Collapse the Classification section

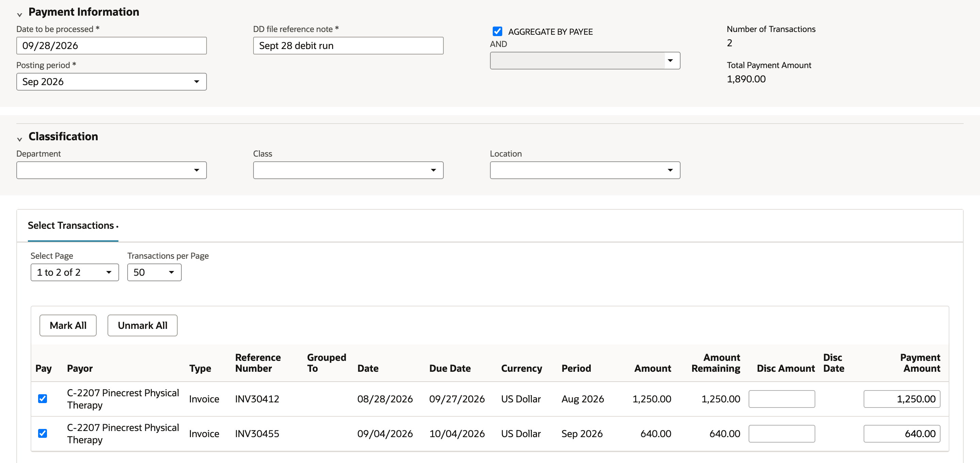click(19, 139)
